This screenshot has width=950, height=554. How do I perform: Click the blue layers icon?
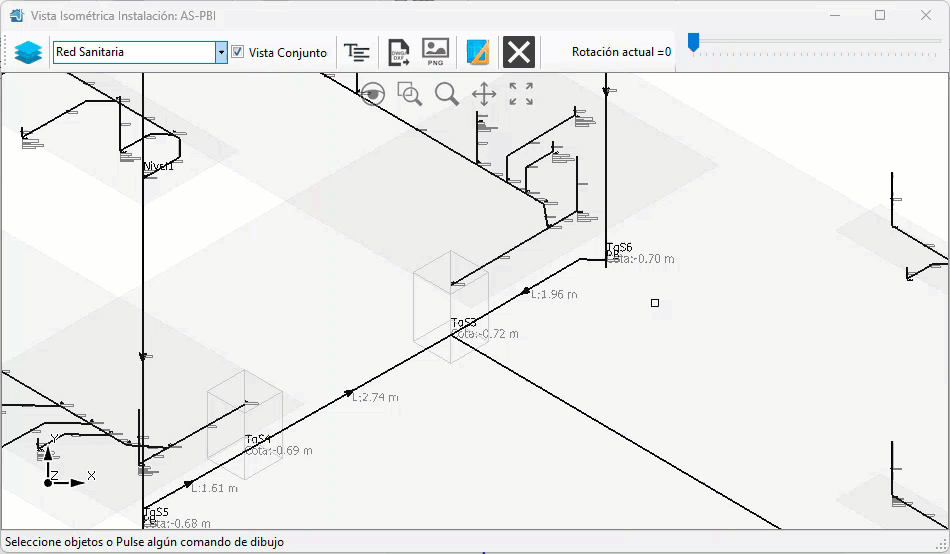tap(28, 52)
